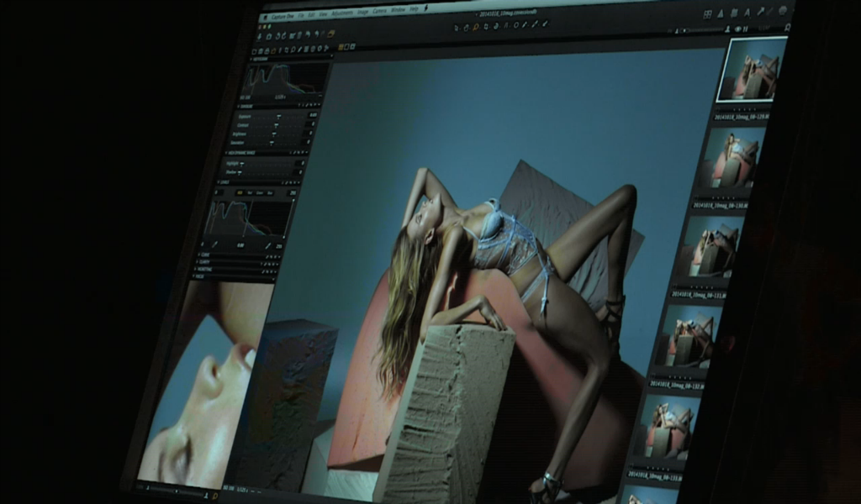Switch to the Library tool tab
Screen dimensions: 861x504
coord(254,51)
